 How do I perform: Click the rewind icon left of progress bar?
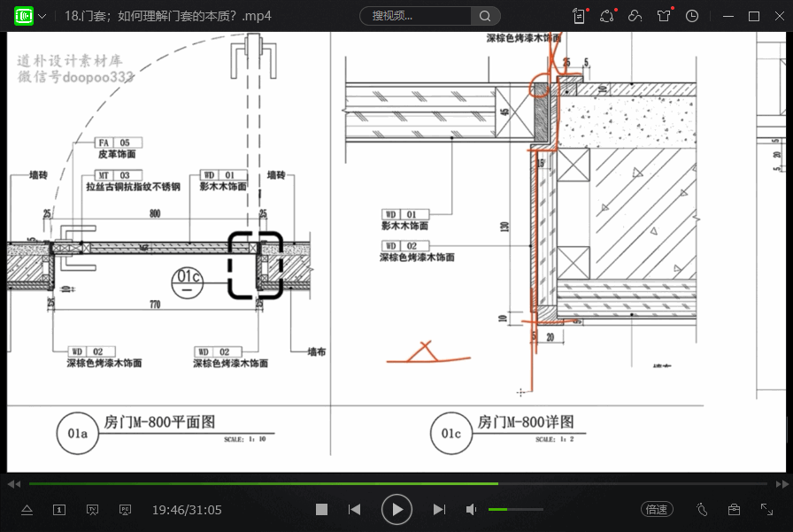coord(14,484)
